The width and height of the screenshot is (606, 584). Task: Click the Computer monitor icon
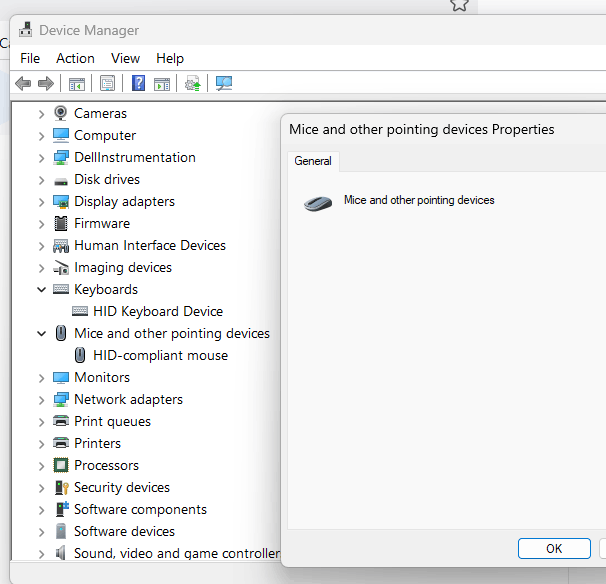[61, 135]
